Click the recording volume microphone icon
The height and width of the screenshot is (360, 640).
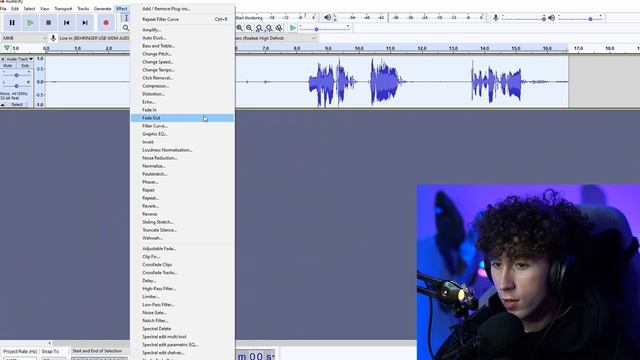click(496, 18)
